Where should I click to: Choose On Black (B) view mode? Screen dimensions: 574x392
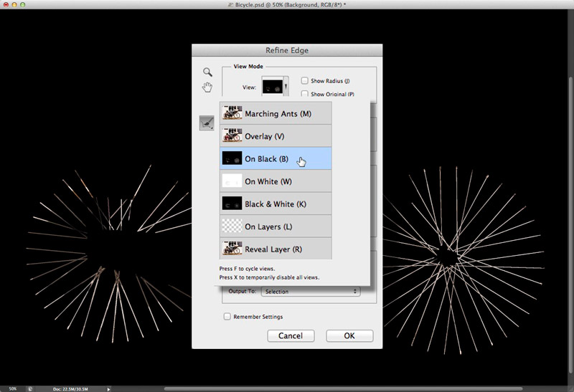point(276,158)
